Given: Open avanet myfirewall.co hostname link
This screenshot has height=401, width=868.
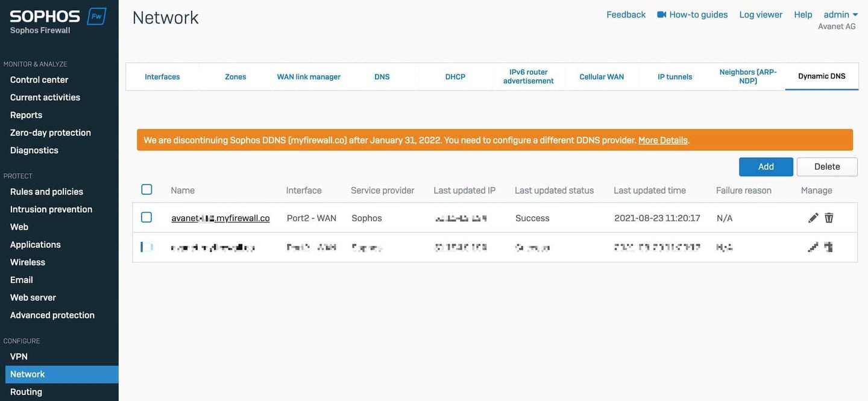Looking at the screenshot, I should (x=221, y=218).
